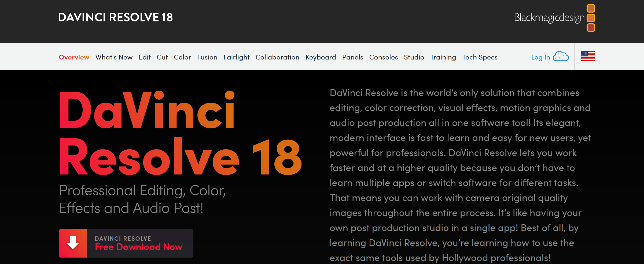Switch to the Color tab
Viewport: 644px width, 264px height.
point(182,57)
